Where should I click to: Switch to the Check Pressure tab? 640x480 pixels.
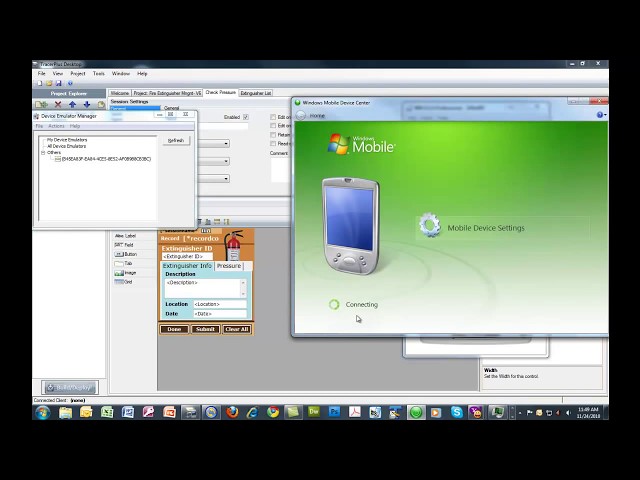pos(221,92)
